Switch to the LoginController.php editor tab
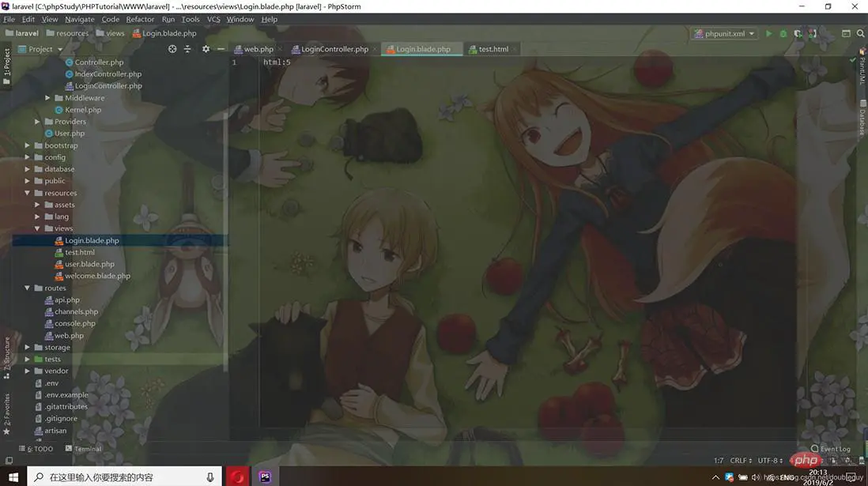868x486 pixels. 334,49
